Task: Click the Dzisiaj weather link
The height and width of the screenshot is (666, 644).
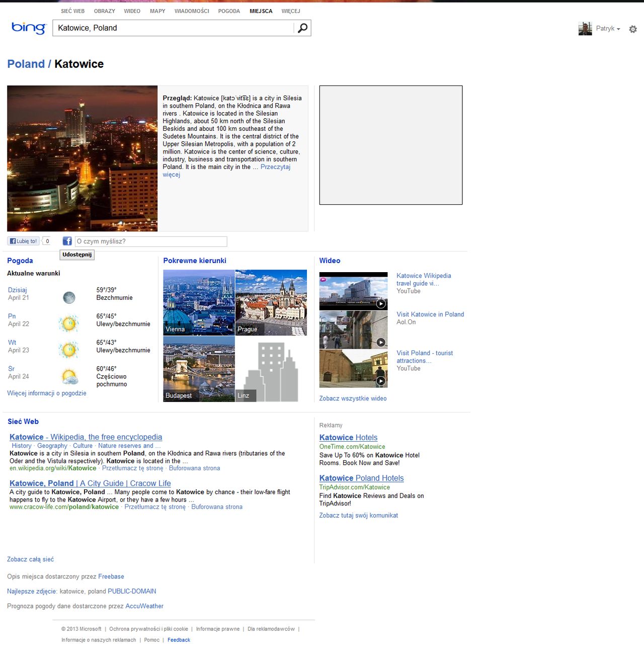Action: point(18,290)
